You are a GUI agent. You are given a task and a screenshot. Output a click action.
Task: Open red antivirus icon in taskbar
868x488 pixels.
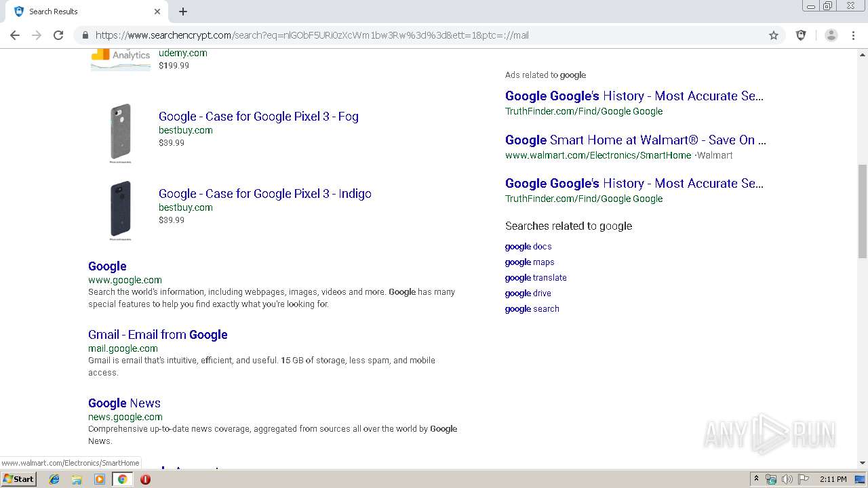145,479
